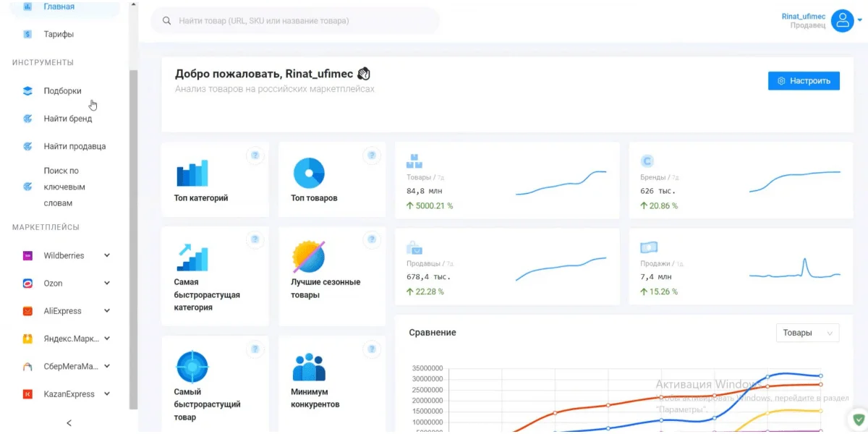The height and width of the screenshot is (434, 868).
Task: Click help question mark on Топ товаров card
Action: 372,155
